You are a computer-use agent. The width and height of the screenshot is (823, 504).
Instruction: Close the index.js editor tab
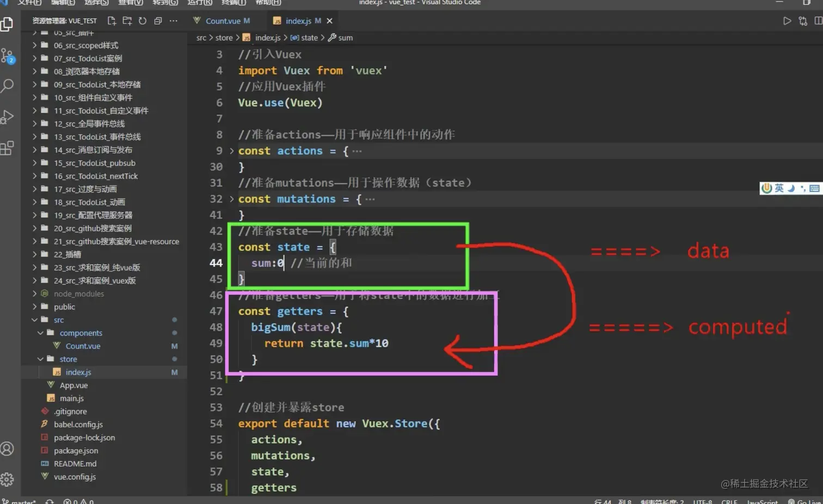point(329,21)
